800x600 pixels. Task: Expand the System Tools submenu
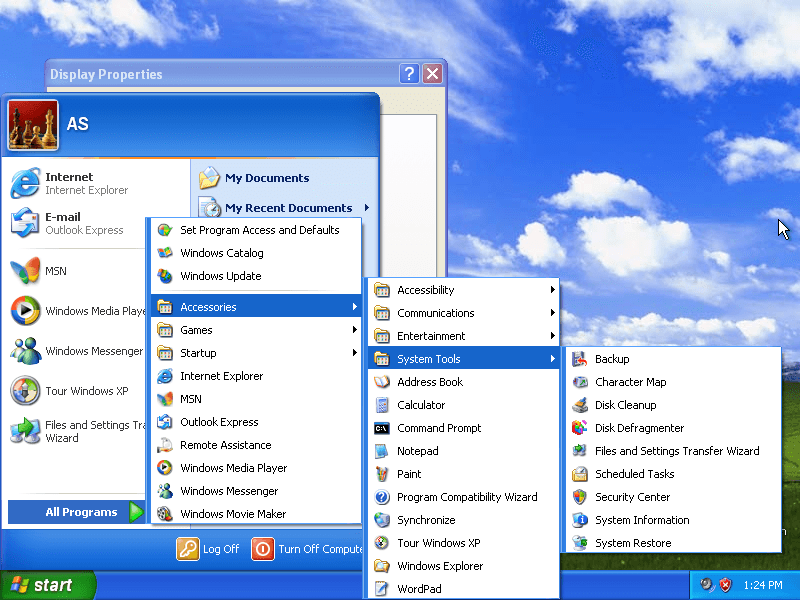click(463, 359)
